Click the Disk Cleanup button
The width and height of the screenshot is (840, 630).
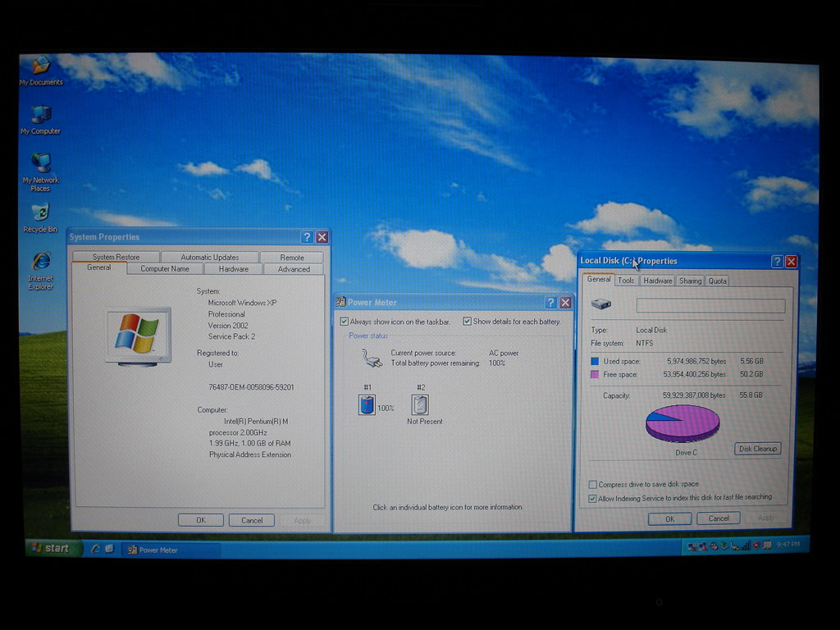[x=758, y=449]
